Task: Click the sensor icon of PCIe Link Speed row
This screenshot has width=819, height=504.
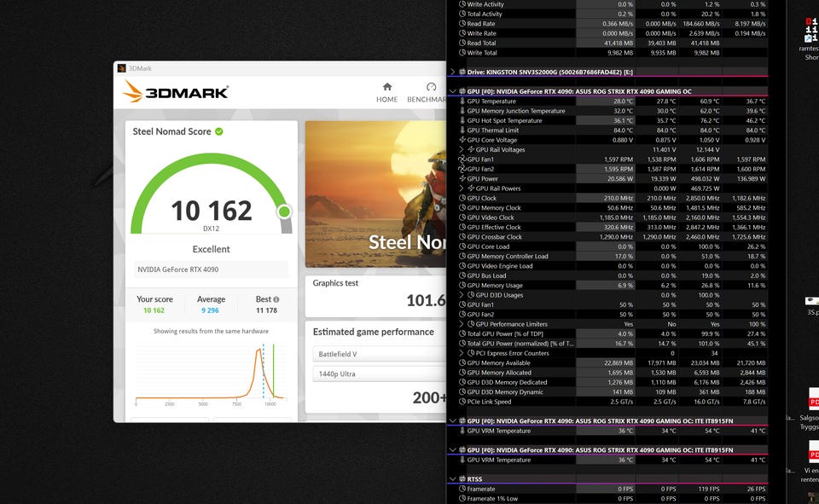Action: tap(462, 402)
